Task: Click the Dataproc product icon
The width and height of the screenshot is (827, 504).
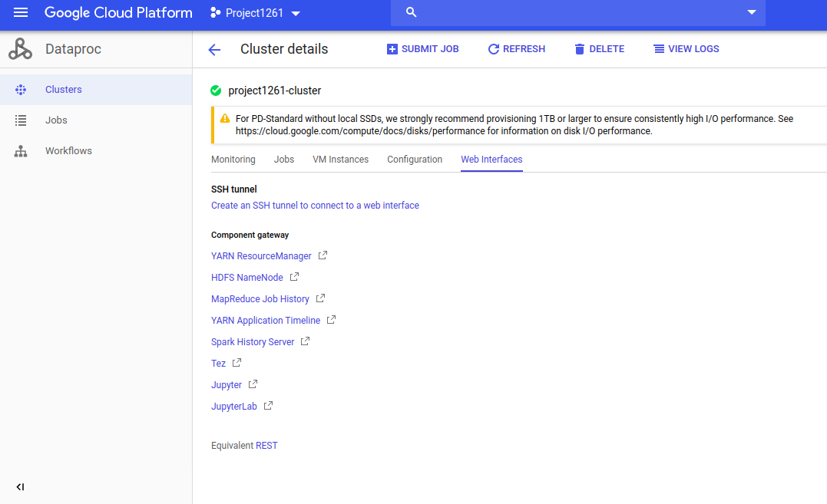Action: click(20, 49)
